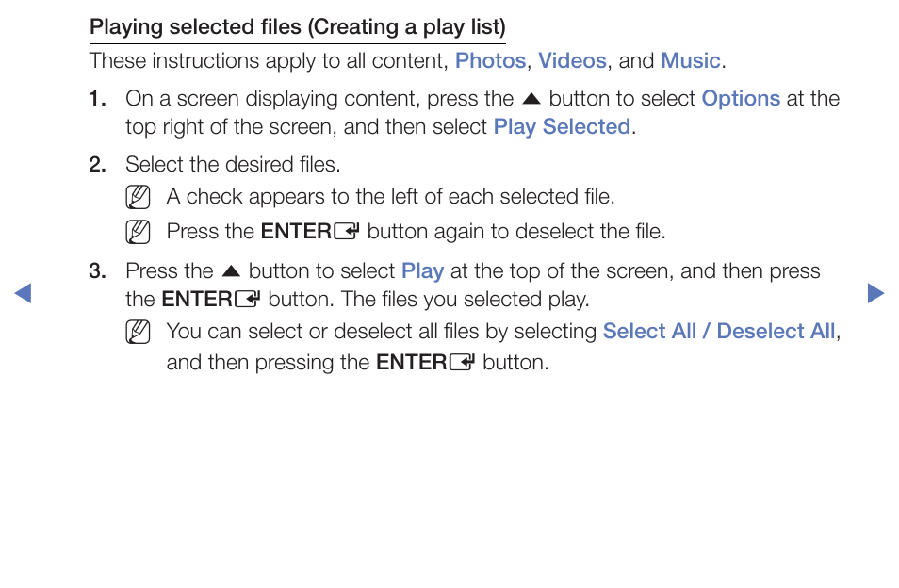
Task: Click the 'Playing selected files' heading
Action: tap(298, 27)
